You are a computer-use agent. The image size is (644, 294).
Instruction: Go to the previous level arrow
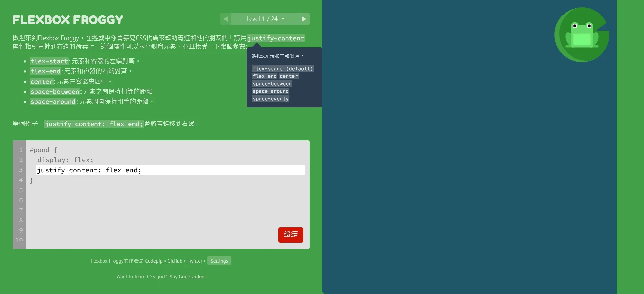coord(226,19)
